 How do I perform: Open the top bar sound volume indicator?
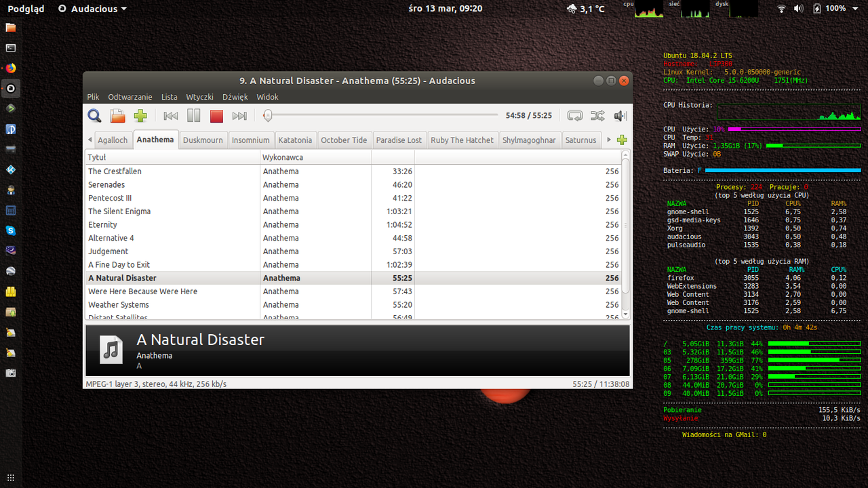(798, 9)
